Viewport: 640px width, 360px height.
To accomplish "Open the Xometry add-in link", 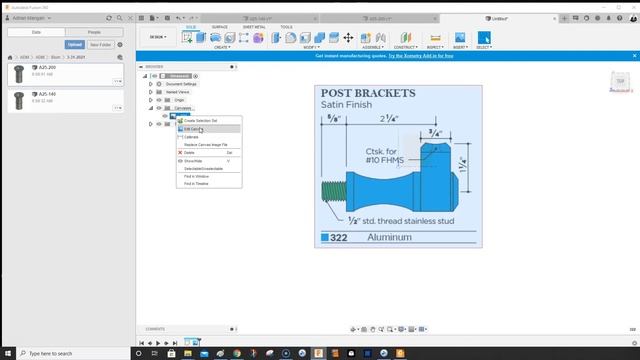I will point(421,56).
